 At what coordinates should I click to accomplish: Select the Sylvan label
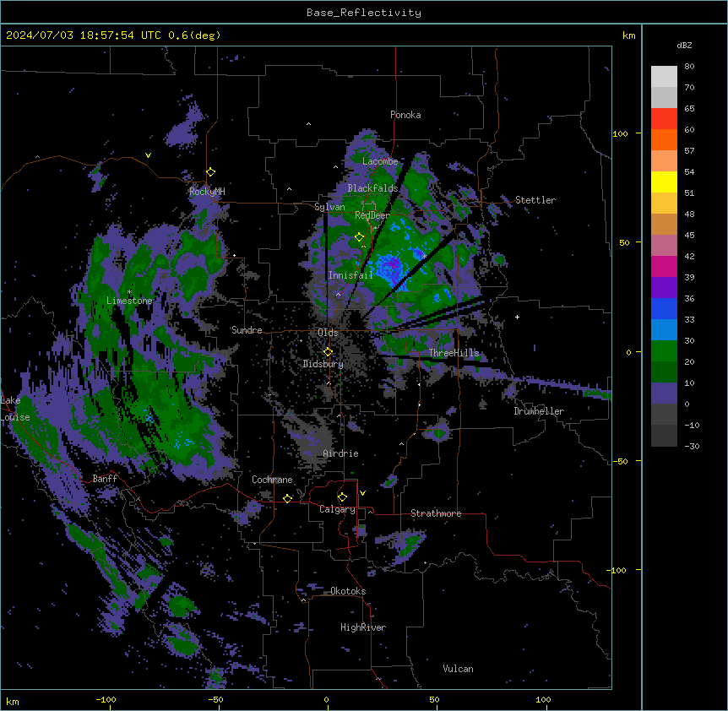329,207
